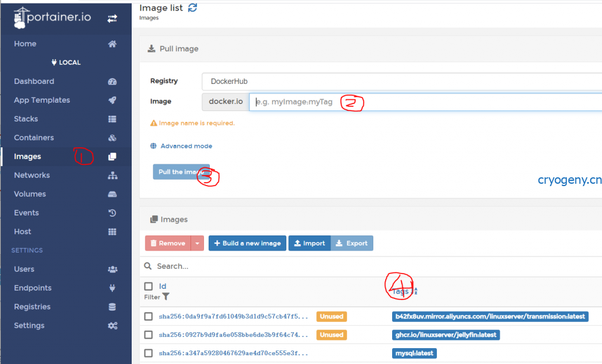Click the App Templates rocket icon
The width and height of the screenshot is (602, 364).
click(112, 100)
